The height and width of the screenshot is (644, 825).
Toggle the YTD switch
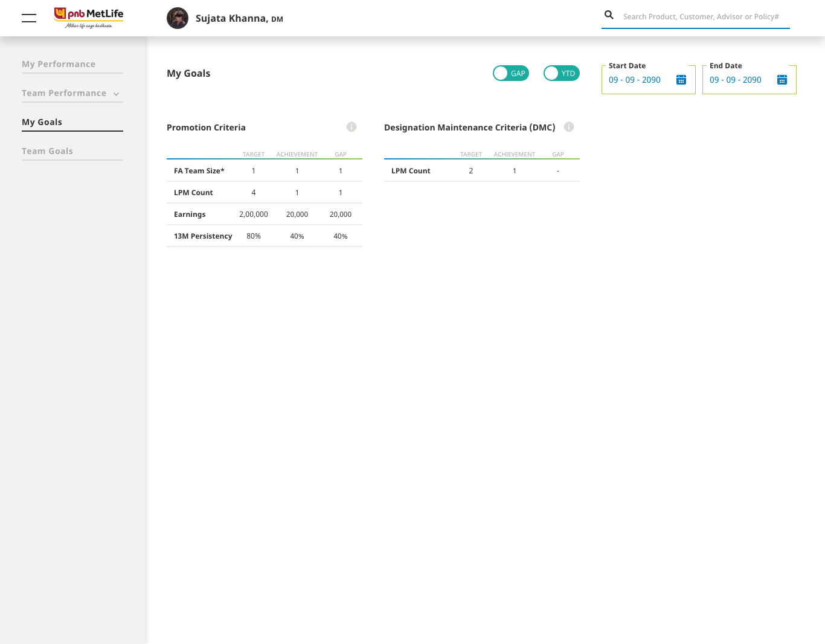pos(562,73)
